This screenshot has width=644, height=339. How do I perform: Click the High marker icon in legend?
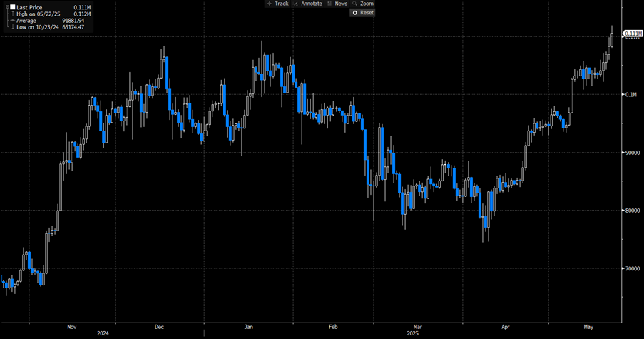[12, 14]
